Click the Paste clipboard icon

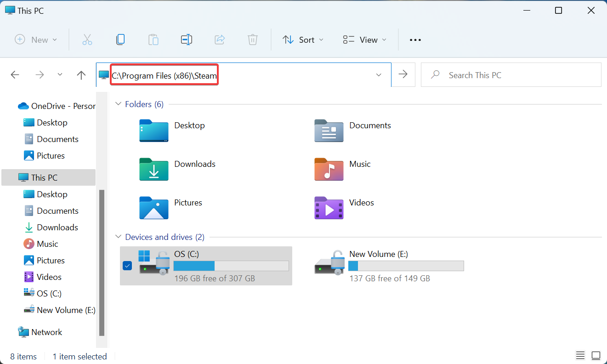point(153,40)
